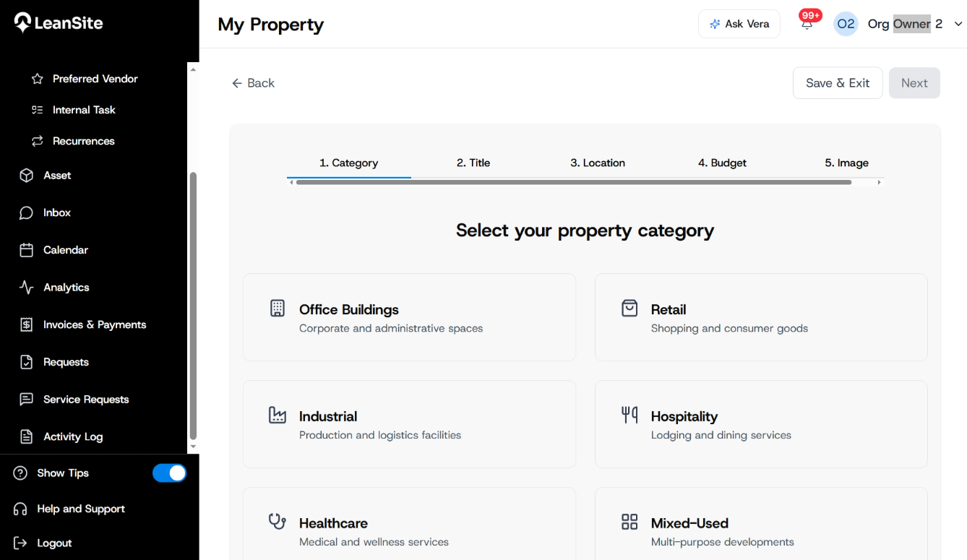
Task: Go Back using the arrow link
Action: click(x=253, y=83)
